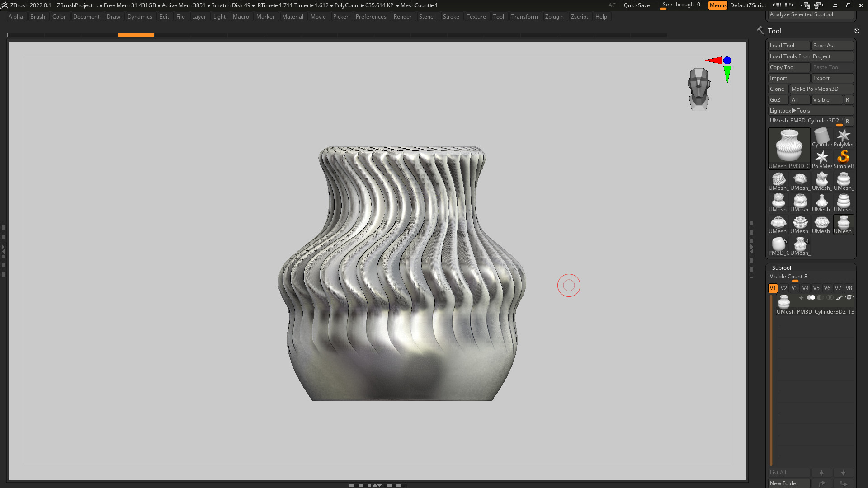This screenshot has width=868, height=488.
Task: Click the Visible Count slider
Action: 811,277
